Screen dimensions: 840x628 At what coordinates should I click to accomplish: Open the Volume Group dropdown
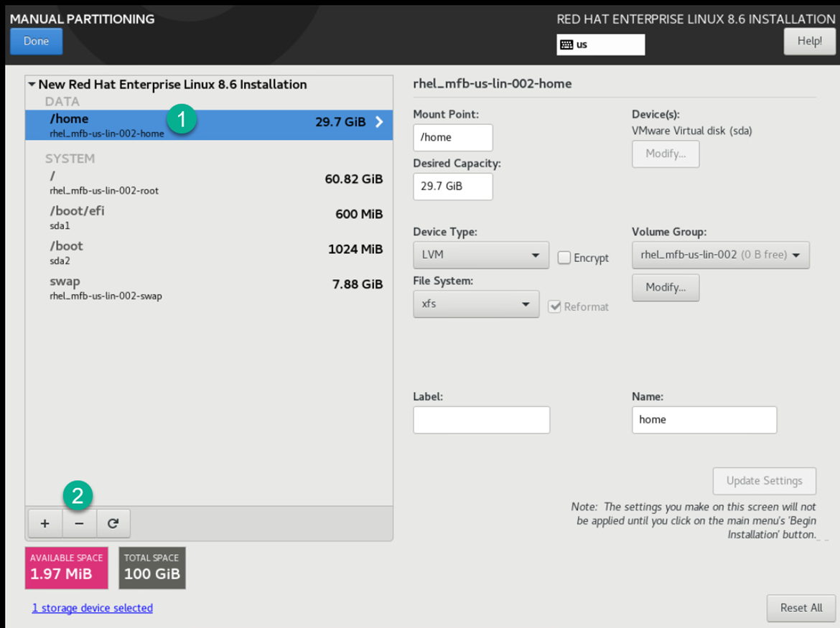click(x=721, y=255)
